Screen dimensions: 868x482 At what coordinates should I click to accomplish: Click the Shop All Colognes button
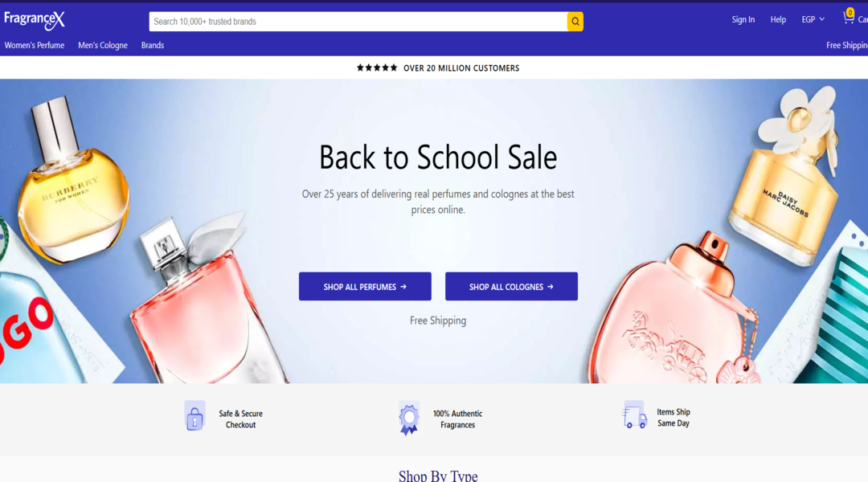[x=511, y=286]
